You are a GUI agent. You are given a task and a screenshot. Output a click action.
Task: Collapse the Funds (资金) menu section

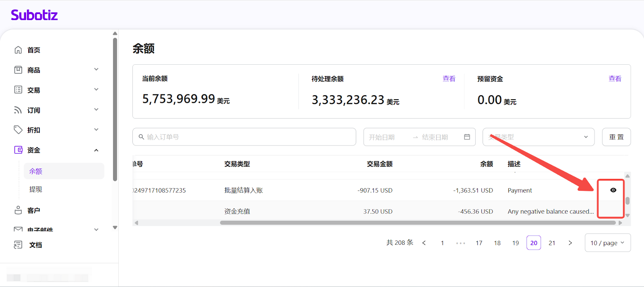point(96,150)
